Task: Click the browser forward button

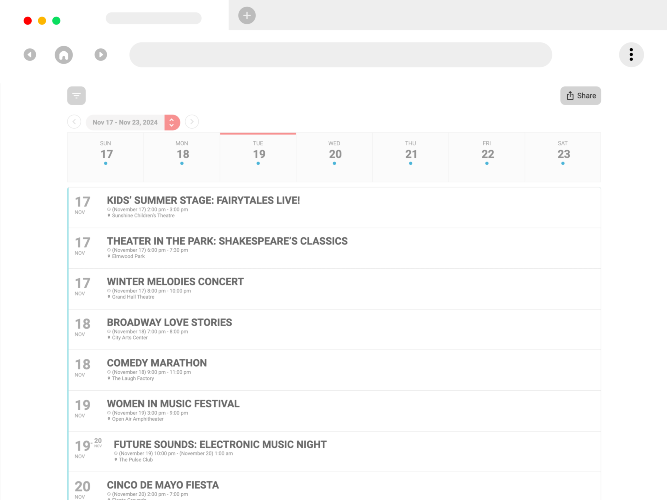Action: tap(101, 54)
